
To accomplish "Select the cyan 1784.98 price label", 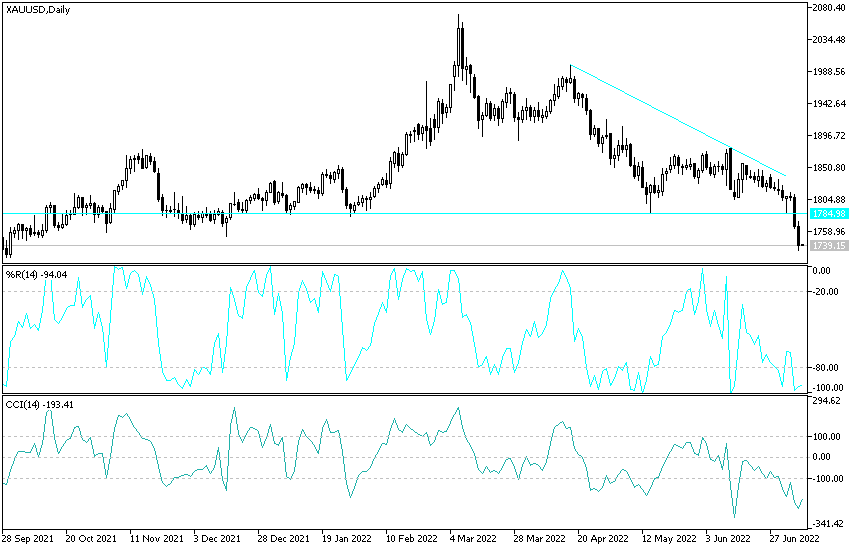I will (x=829, y=214).
